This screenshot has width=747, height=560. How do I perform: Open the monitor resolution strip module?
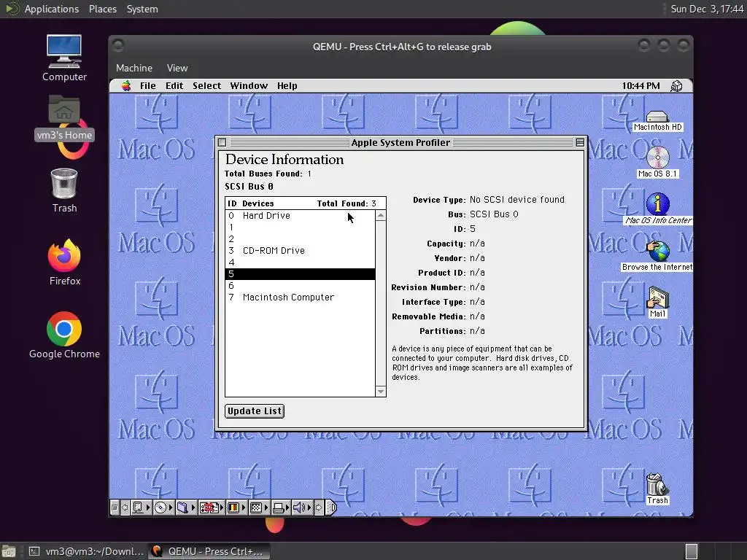click(x=259, y=507)
